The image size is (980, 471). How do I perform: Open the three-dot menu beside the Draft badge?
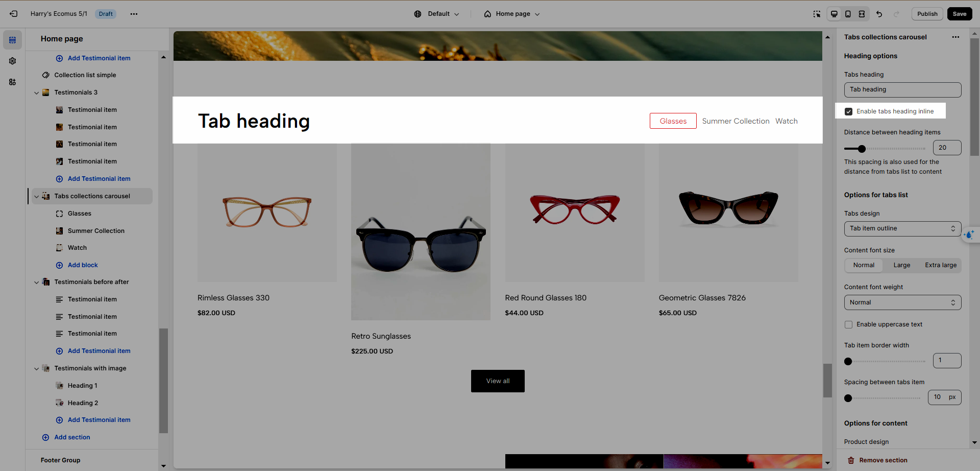[134, 14]
